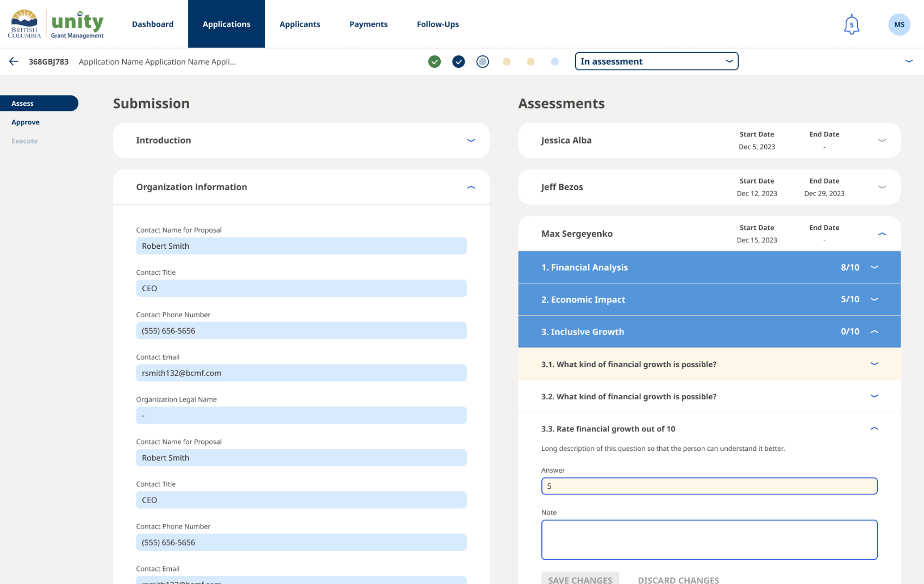Click the Unity Grant Management logo

[77, 24]
